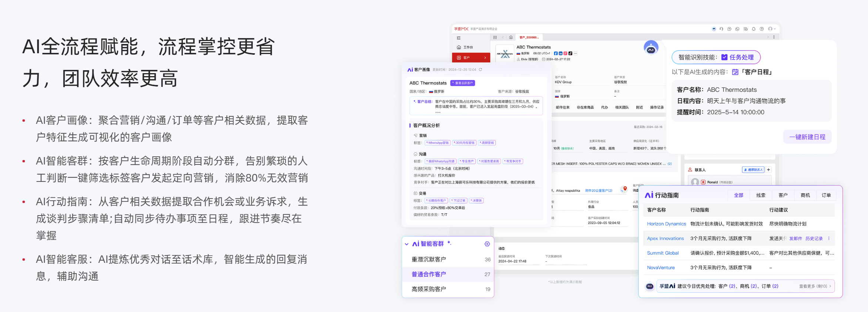Click the 重潜活跃客户 badge
This screenshot has width=868, height=312.
coord(462,83)
